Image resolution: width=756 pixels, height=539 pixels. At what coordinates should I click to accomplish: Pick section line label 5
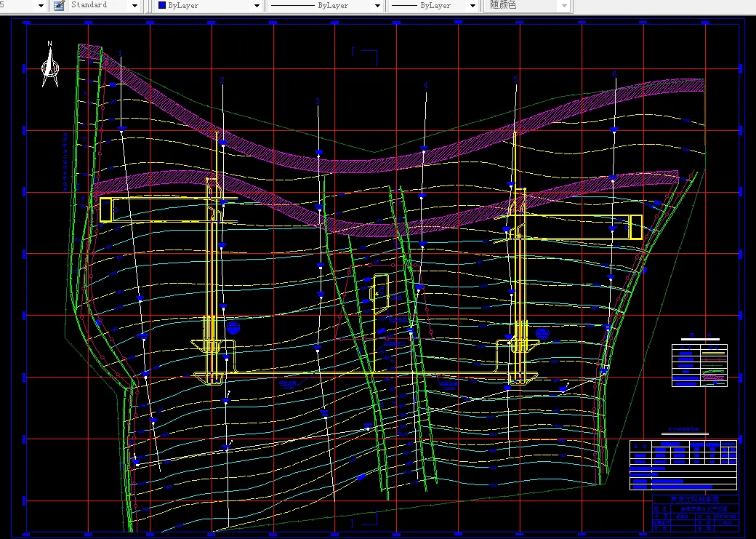515,79
